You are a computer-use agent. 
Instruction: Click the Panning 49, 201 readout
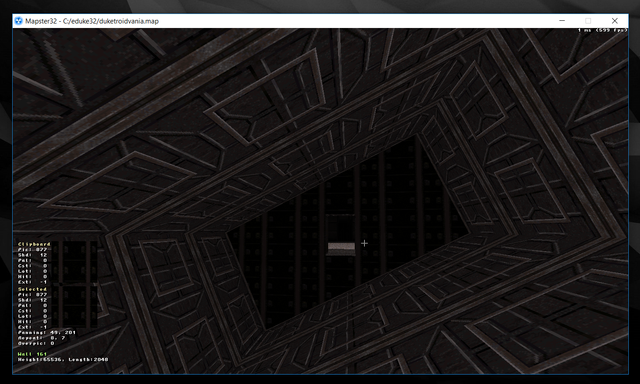pyautogui.click(x=47, y=332)
